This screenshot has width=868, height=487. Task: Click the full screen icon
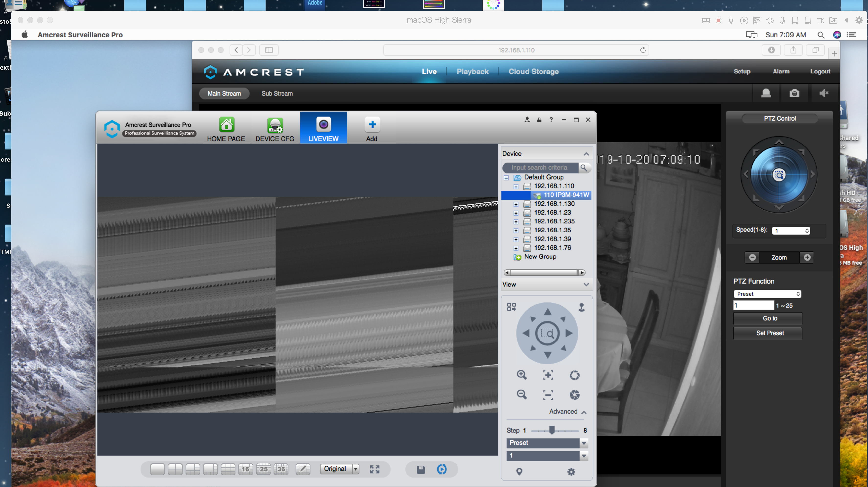coord(374,469)
